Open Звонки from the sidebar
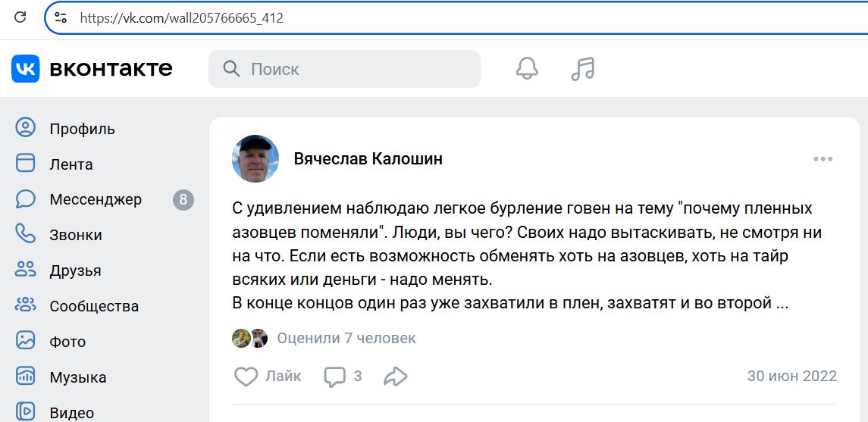868x422 pixels. pos(76,236)
